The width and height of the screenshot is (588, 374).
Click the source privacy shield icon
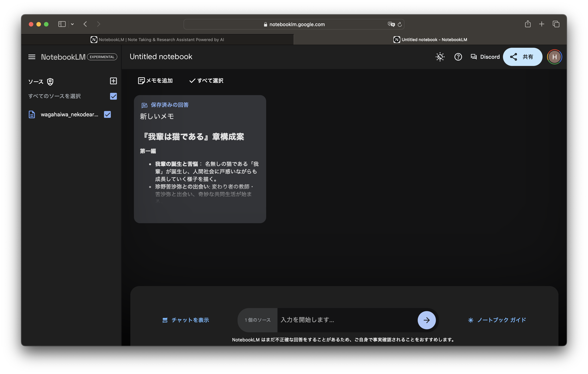pyautogui.click(x=50, y=82)
